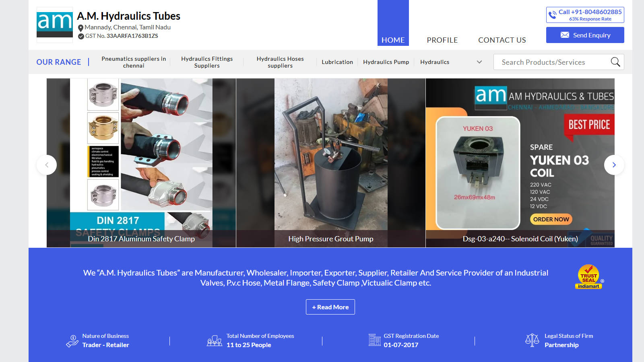Click the Nature of Business hand-coin icon

tap(72, 341)
